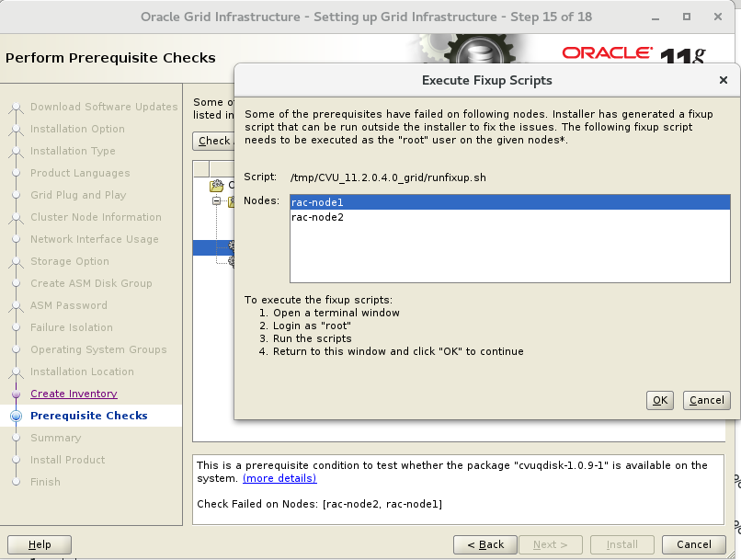Click Network Interface Usage step

95,239
